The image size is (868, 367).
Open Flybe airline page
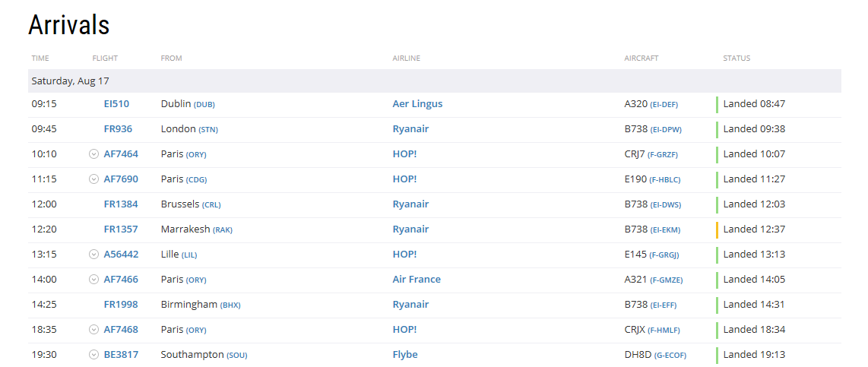coord(405,354)
